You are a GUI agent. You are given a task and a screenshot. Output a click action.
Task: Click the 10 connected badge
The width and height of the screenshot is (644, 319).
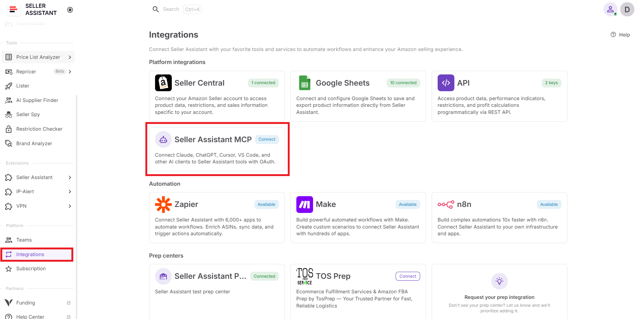point(403,83)
